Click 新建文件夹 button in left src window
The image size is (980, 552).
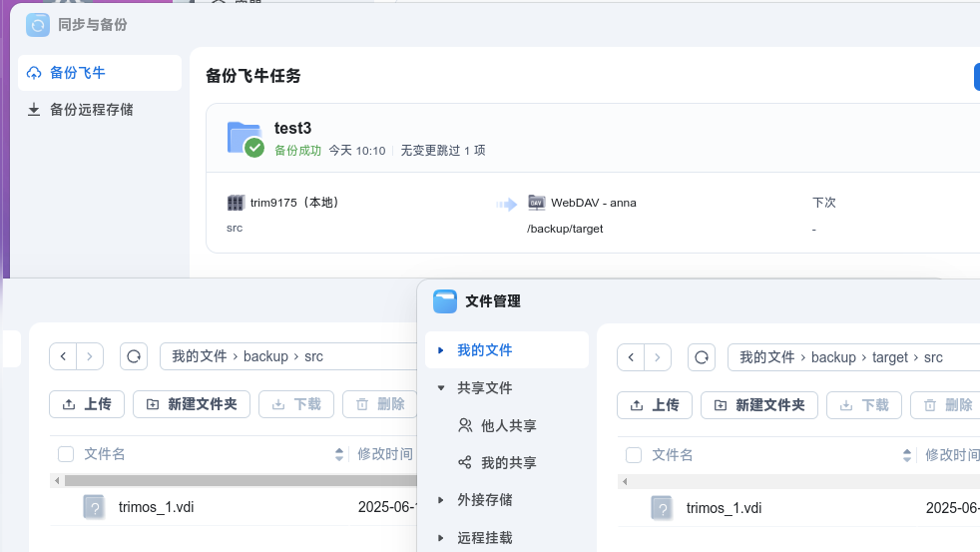(192, 404)
